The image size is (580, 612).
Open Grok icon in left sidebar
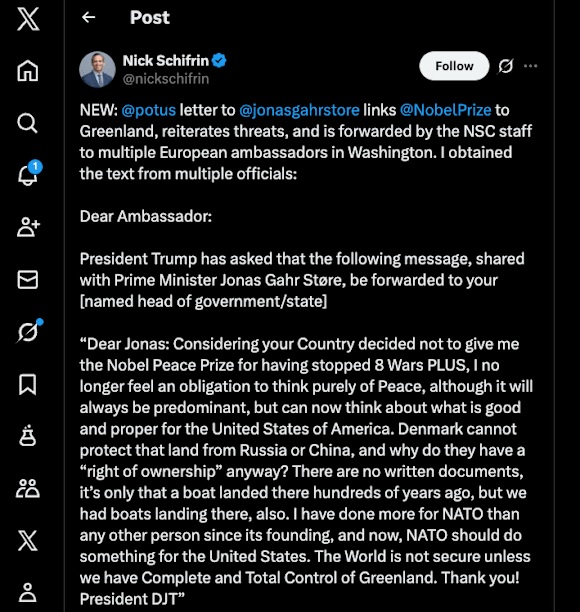[29, 331]
